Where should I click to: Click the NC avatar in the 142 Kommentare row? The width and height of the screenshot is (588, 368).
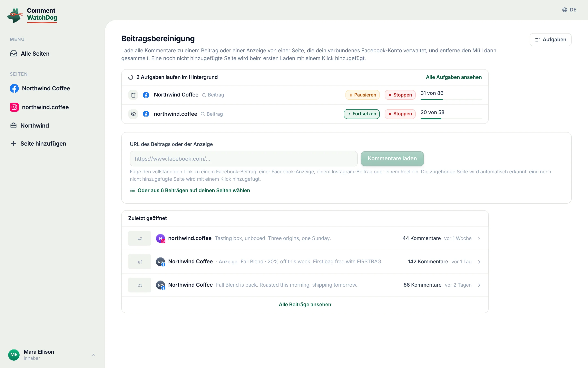pos(161,262)
